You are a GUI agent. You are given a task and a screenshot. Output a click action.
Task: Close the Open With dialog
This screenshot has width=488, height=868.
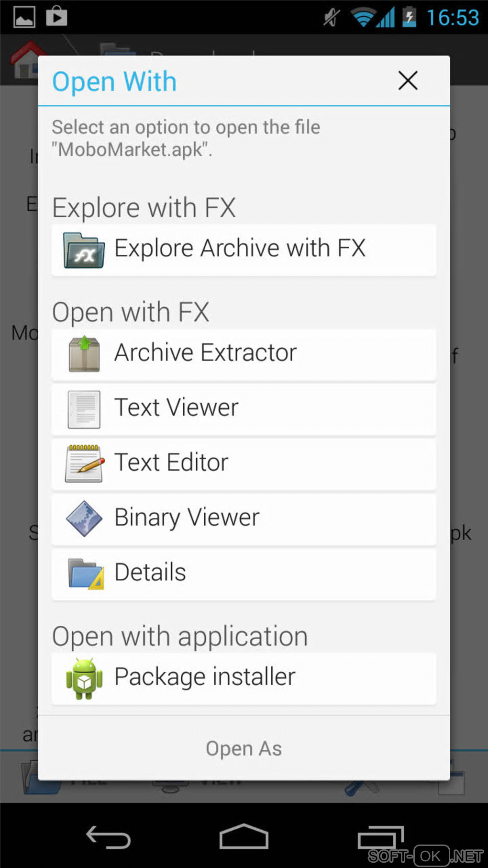pyautogui.click(x=408, y=80)
